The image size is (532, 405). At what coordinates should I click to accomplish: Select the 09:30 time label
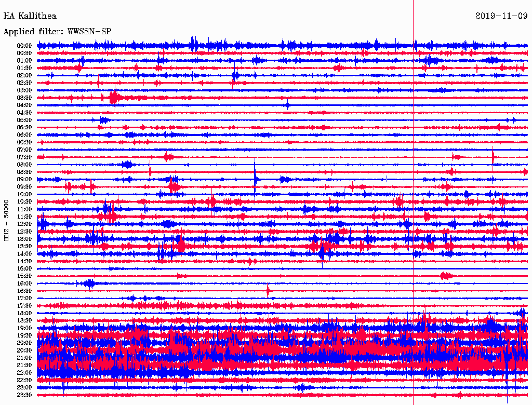click(x=24, y=187)
